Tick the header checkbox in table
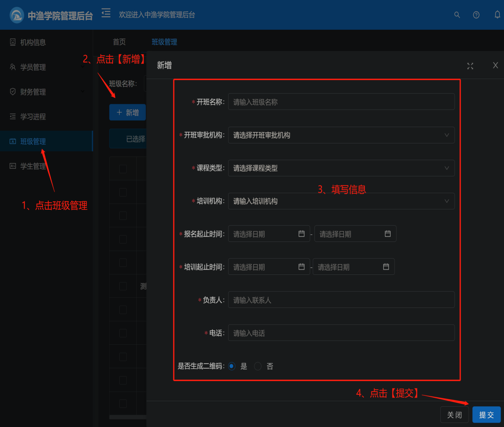The width and height of the screenshot is (504, 427). [123, 168]
